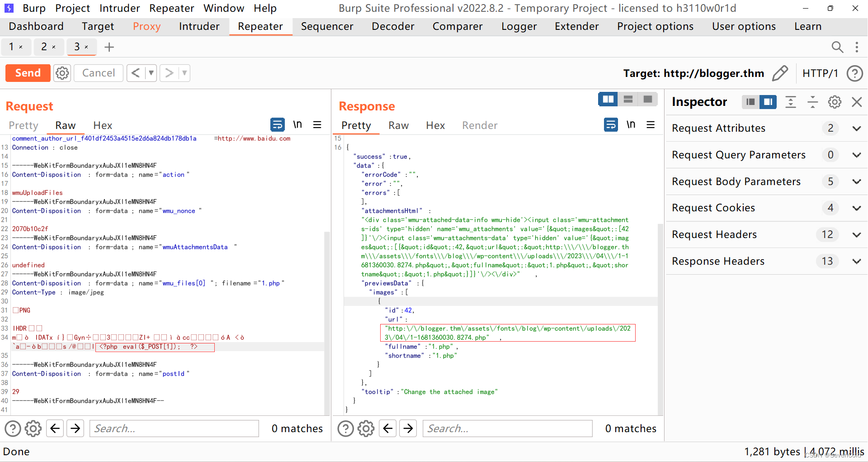Close the Inspector panel
Viewport: 868px width, 462px height.
[857, 102]
